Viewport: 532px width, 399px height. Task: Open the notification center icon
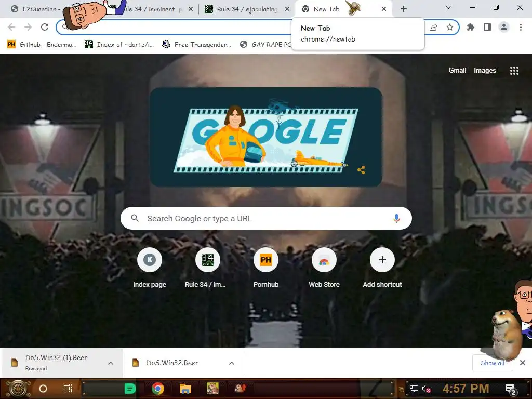(510, 389)
